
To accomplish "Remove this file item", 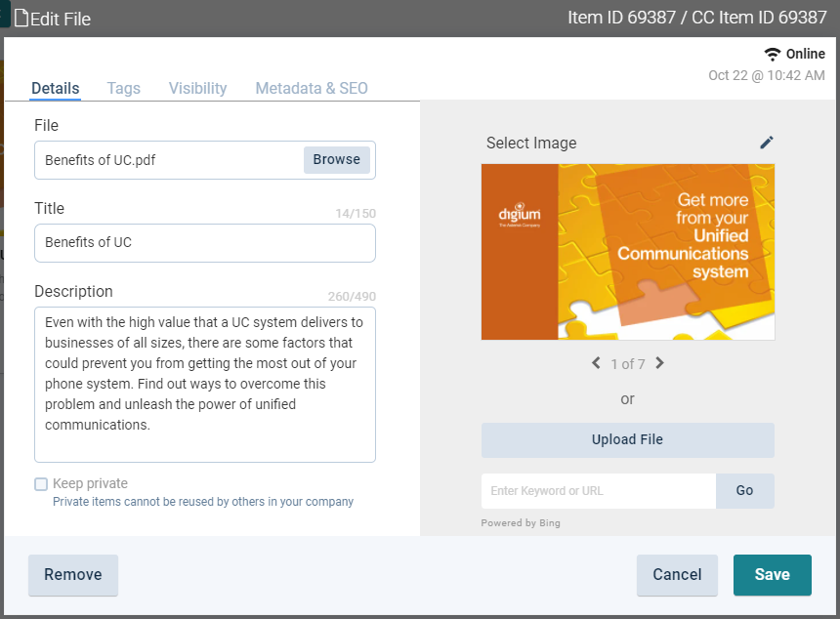I will (73, 575).
